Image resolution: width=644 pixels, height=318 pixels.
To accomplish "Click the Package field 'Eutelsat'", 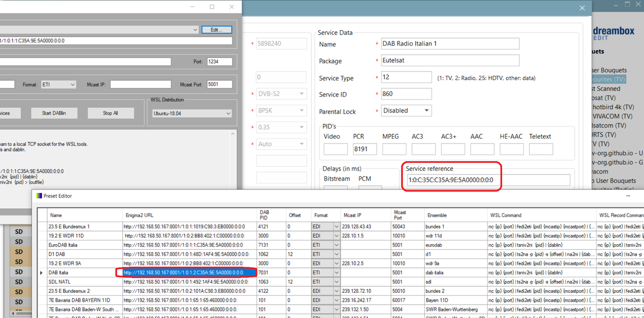I will [x=449, y=60].
